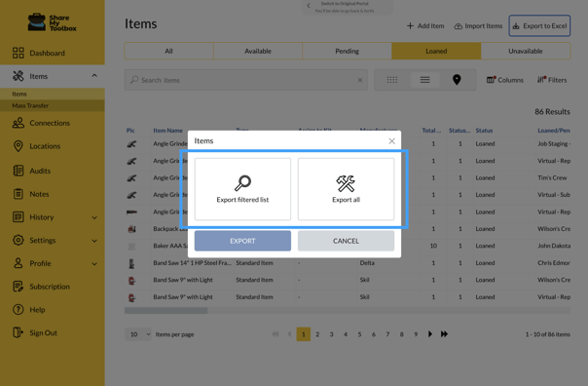Screen dimensions: 588x386
Task: Go to the previous page arrow
Action: (289, 334)
